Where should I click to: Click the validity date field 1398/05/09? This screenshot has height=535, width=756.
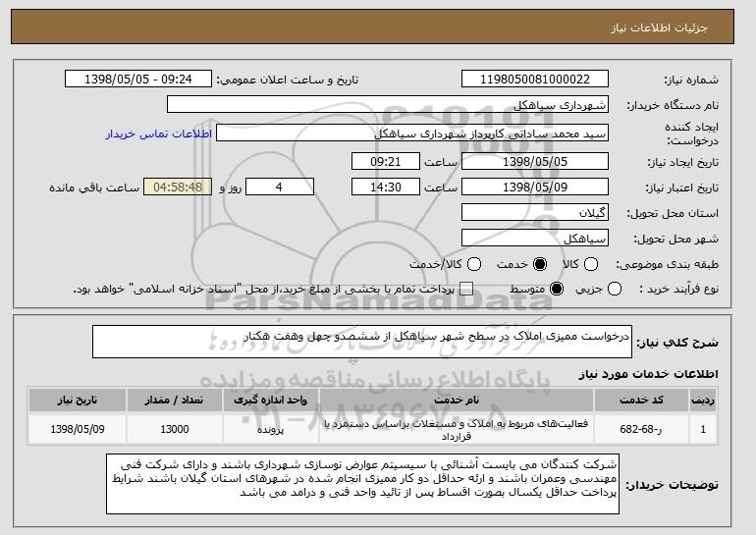(535, 187)
